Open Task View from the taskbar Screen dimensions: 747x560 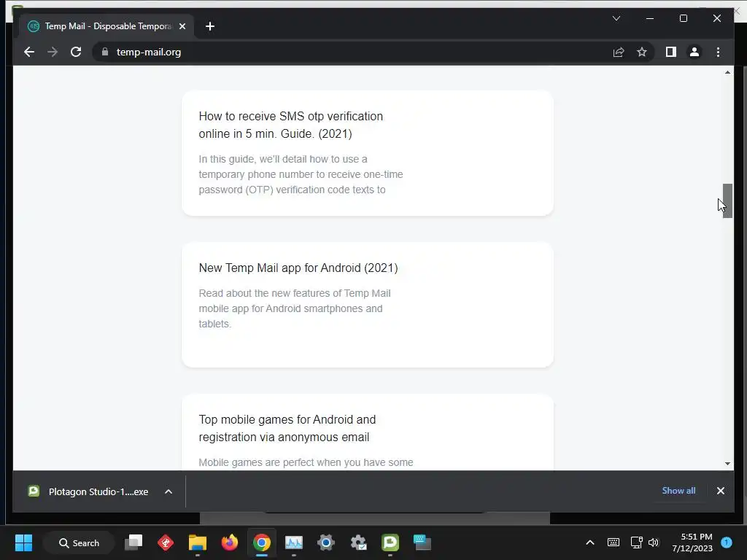tap(133, 542)
